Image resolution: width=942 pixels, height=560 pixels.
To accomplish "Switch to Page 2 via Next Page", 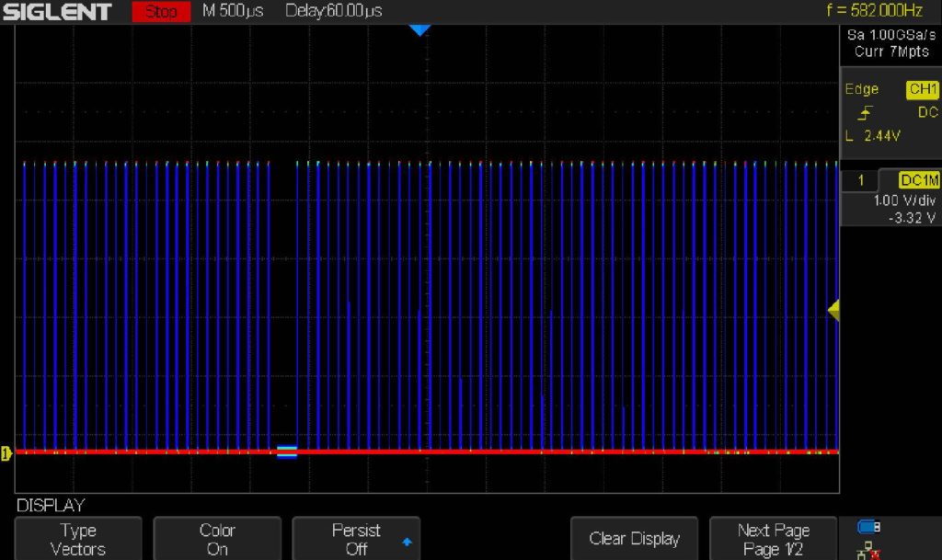I will (x=773, y=538).
